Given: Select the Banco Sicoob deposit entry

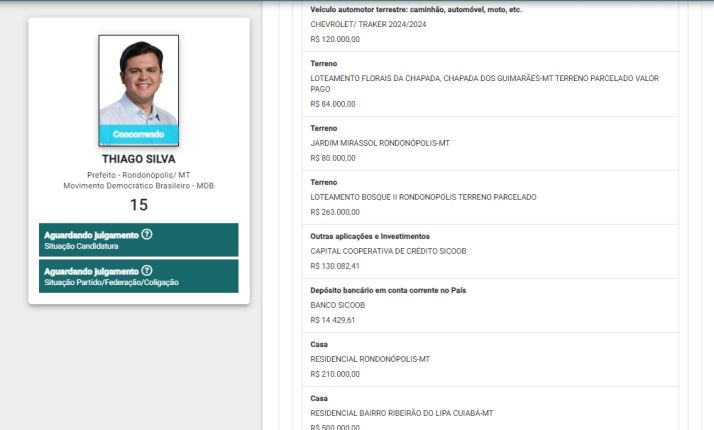Looking at the screenshot, I should click(337, 305).
